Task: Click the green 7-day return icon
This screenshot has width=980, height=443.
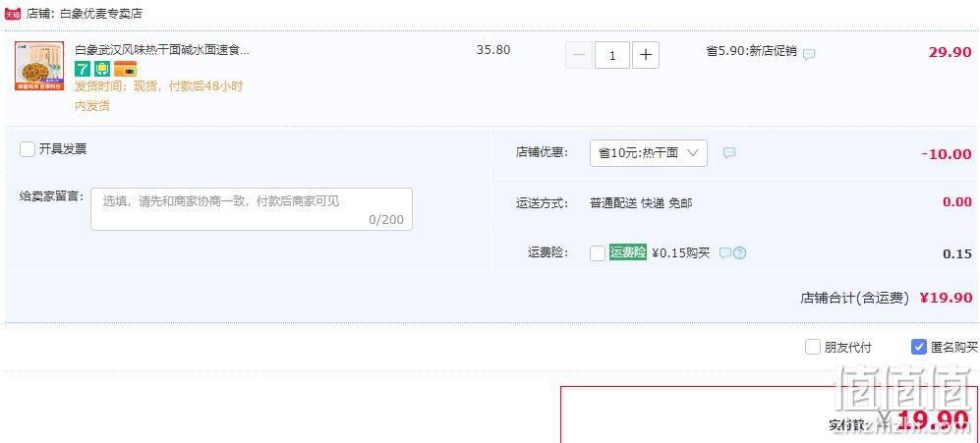Action: click(x=83, y=69)
